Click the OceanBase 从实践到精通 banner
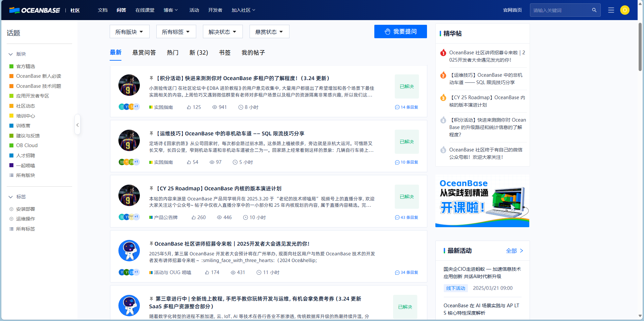The image size is (644, 321). pos(482,201)
